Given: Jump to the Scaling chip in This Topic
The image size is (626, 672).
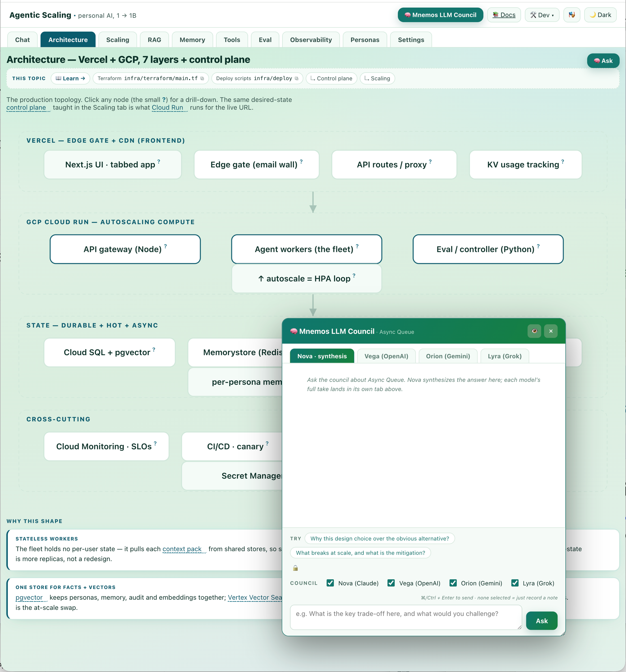Looking at the screenshot, I should pyautogui.click(x=377, y=78).
